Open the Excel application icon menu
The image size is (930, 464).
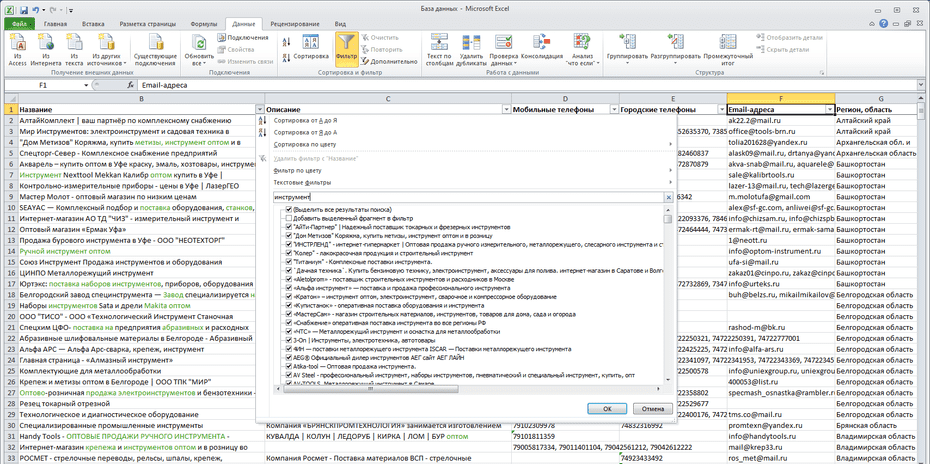[8, 10]
